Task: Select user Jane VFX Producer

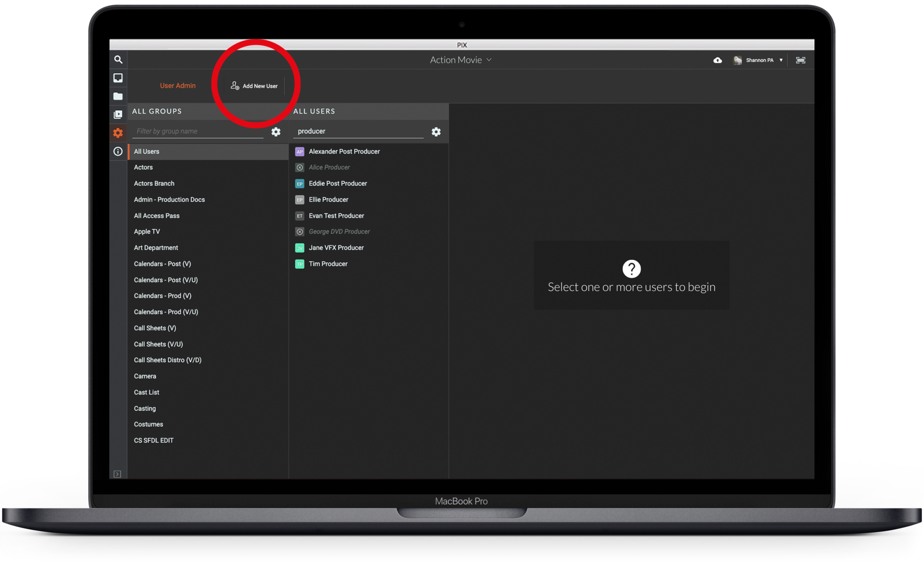Action: click(x=336, y=248)
